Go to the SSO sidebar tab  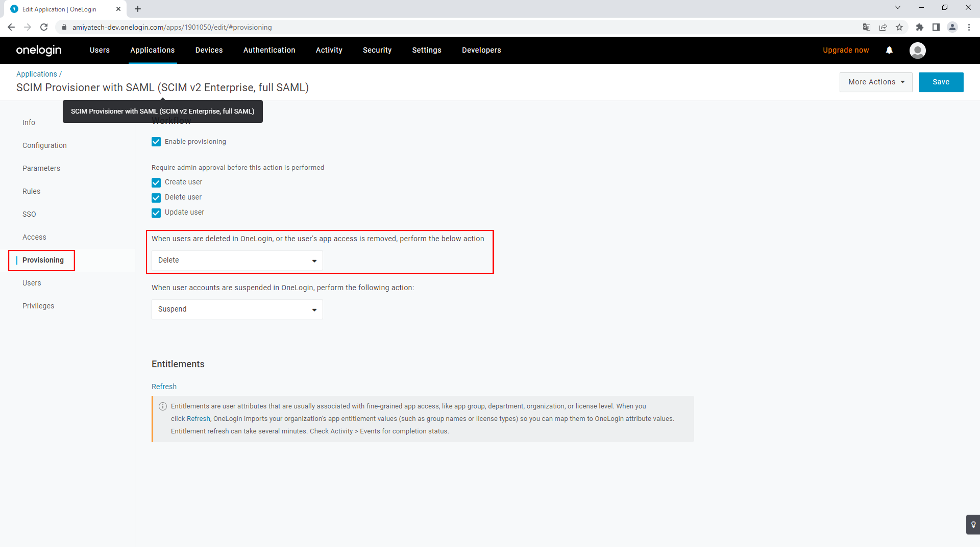[x=29, y=214]
